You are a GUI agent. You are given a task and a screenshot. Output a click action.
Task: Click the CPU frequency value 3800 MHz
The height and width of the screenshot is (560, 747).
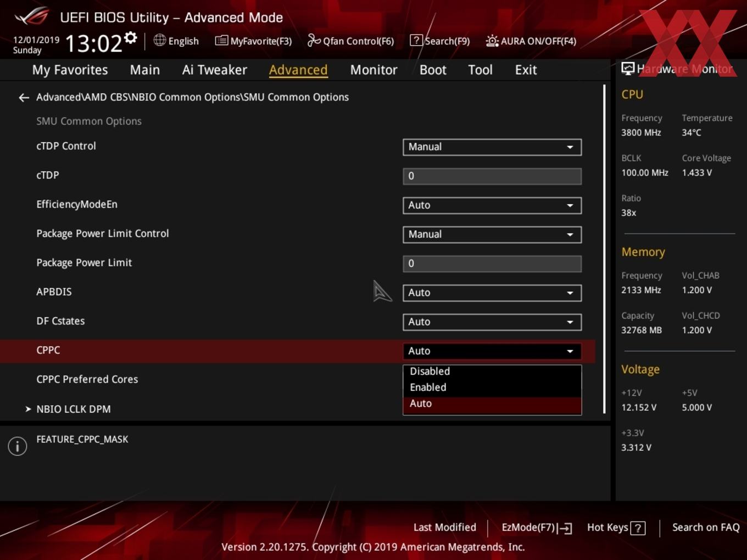tap(641, 133)
